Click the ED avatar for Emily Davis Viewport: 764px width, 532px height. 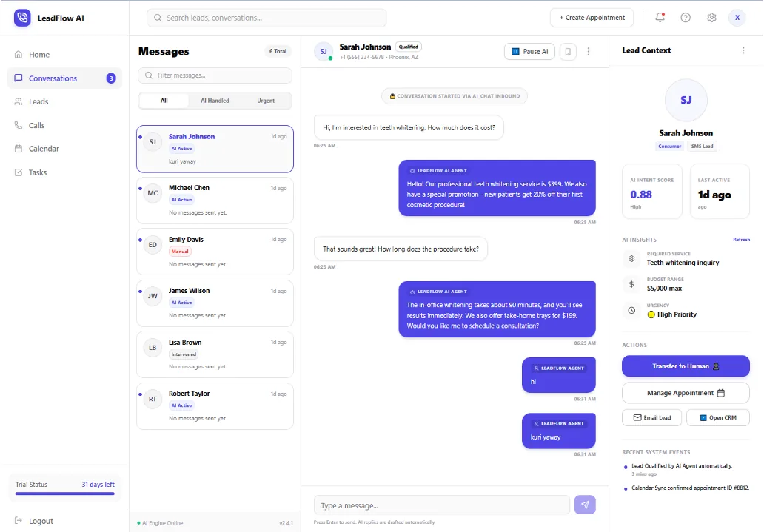pyautogui.click(x=153, y=245)
